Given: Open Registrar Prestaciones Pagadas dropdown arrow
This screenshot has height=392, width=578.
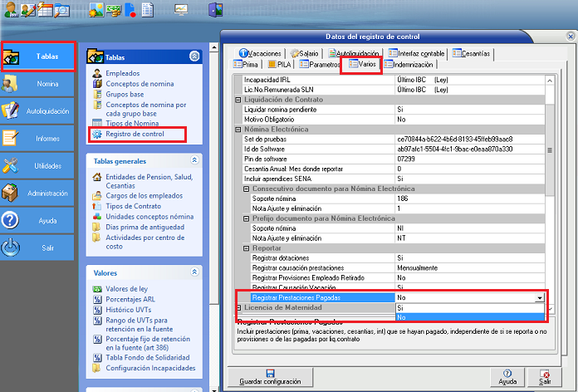Looking at the screenshot, I should pos(540,297).
